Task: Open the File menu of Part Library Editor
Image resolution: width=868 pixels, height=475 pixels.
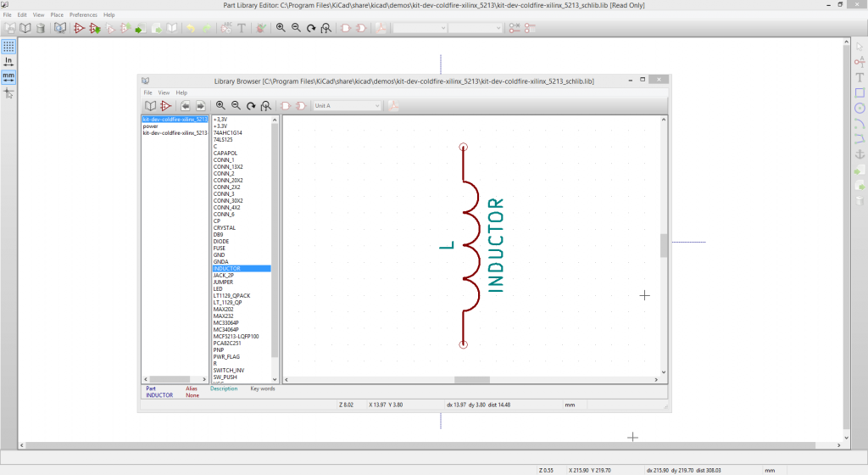Action: (x=7, y=15)
